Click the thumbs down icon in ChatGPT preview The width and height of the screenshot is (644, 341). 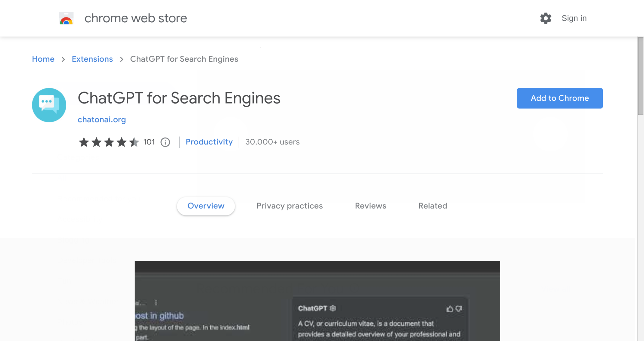click(x=459, y=309)
